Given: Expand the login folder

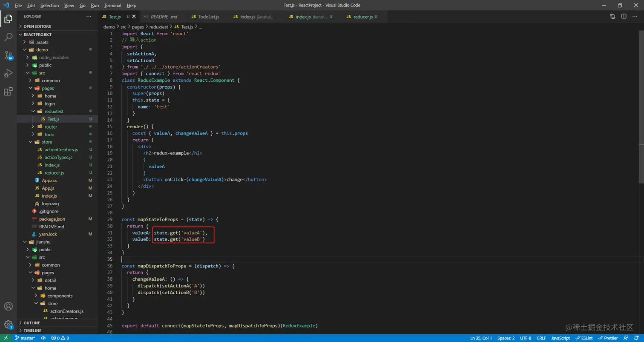Looking at the screenshot, I should pos(57,103).
